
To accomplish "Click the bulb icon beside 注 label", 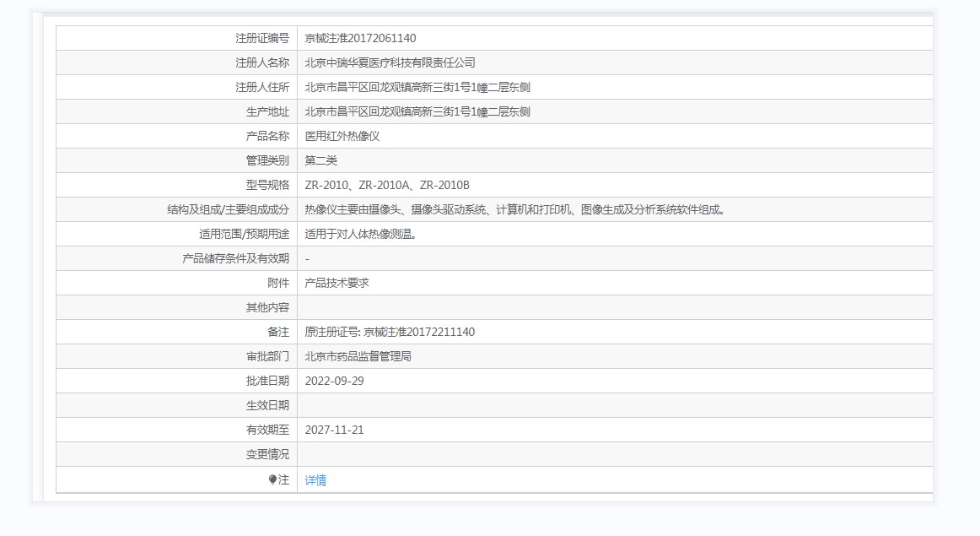I will (x=272, y=479).
